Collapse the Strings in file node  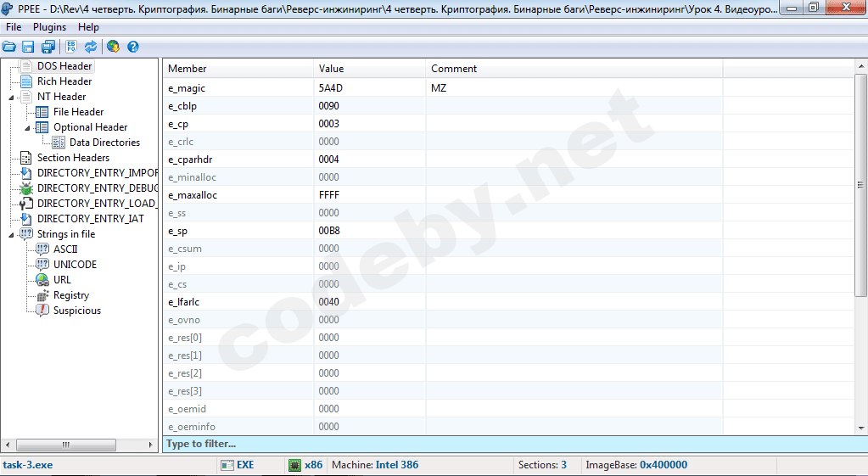11,235
